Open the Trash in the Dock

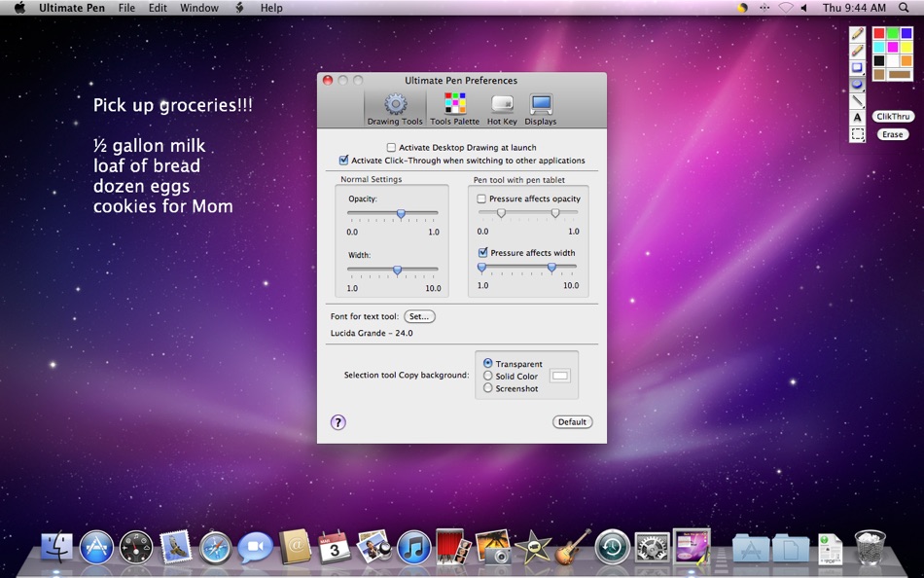click(x=870, y=547)
